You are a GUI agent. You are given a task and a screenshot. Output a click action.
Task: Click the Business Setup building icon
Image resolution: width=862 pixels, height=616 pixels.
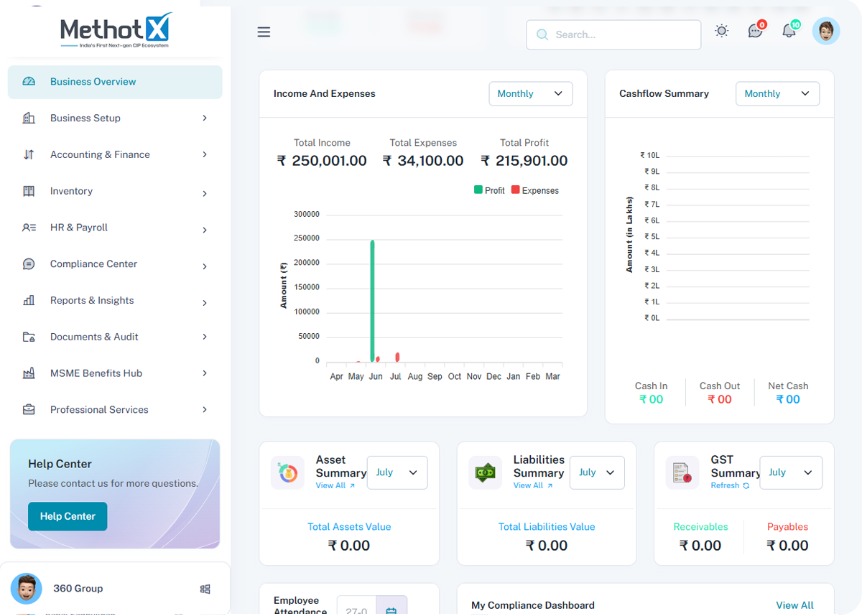pyautogui.click(x=29, y=118)
